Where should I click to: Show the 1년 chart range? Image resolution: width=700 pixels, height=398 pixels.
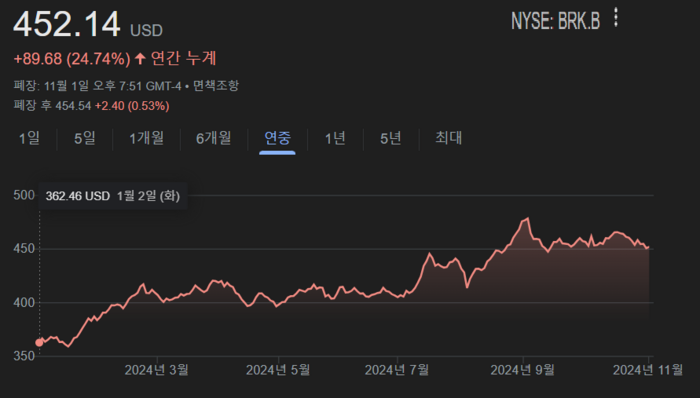coord(335,138)
